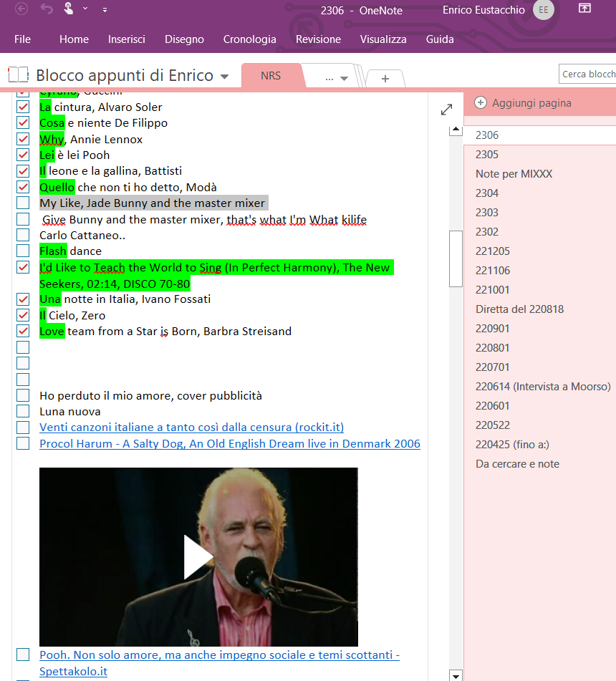Screen dimensions: 616x681
Task: Click the vertical scrollbar thumb
Action: [456, 259]
